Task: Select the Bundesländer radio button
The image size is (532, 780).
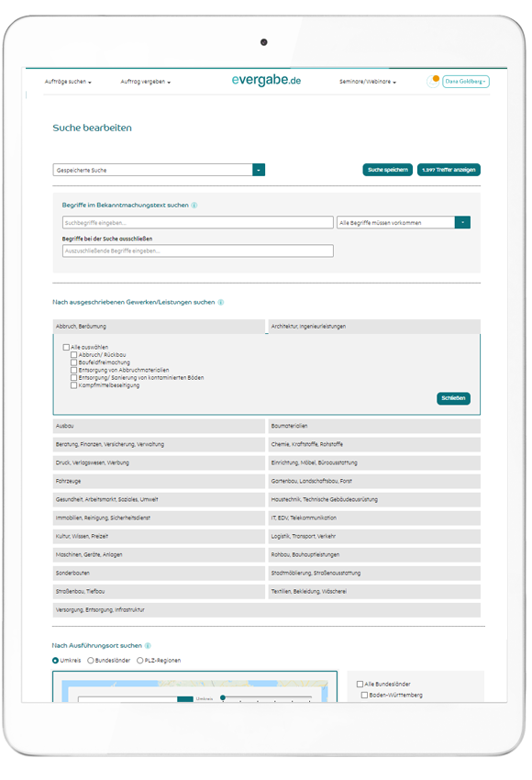Action: point(91,661)
